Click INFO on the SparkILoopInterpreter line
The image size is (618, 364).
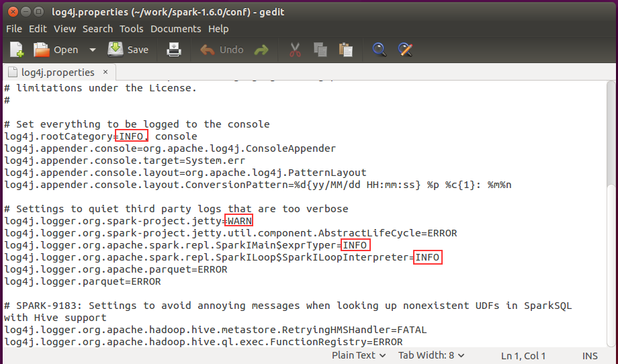tap(427, 257)
